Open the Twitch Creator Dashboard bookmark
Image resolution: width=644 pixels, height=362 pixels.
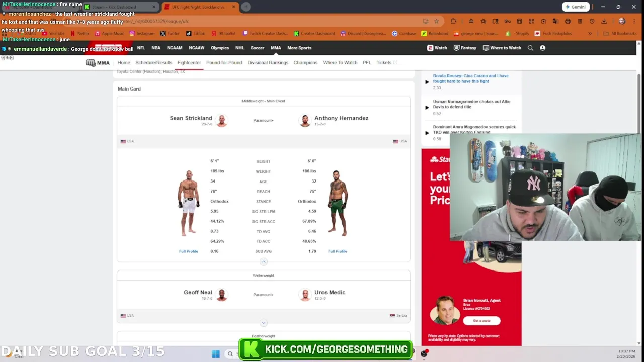(x=265, y=34)
